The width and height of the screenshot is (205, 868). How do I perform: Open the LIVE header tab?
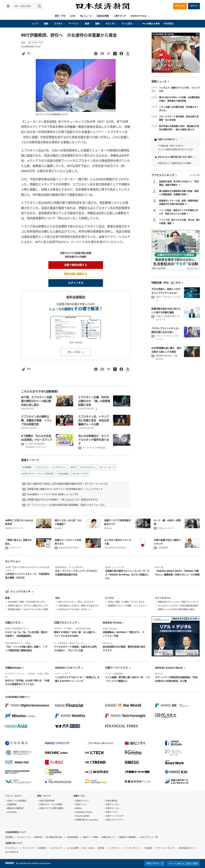(x=73, y=16)
